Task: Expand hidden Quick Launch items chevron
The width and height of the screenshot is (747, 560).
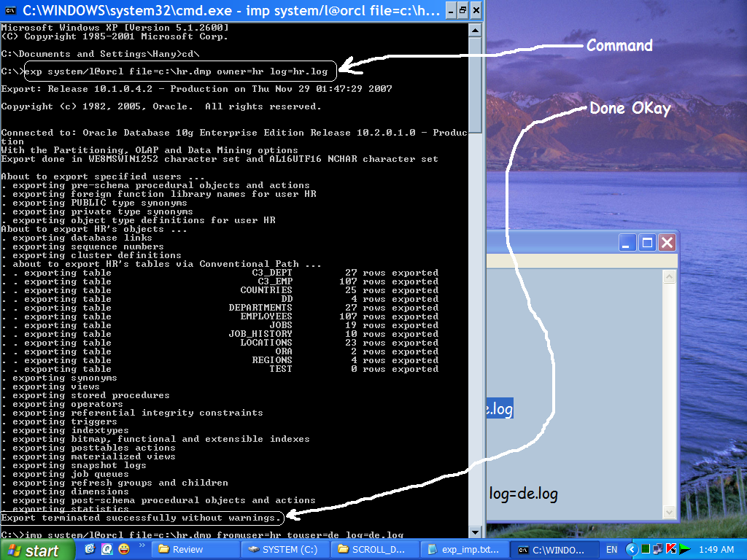Action: coord(143,546)
